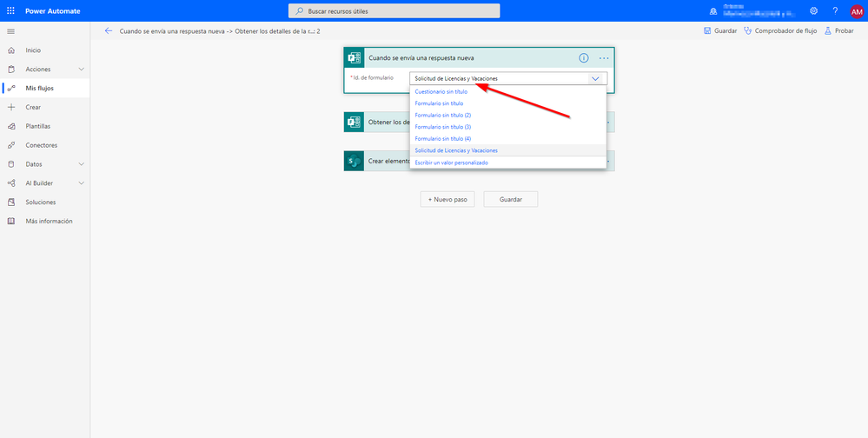868x438 pixels.
Task: Choose Formulario sin título option
Action: point(507,103)
